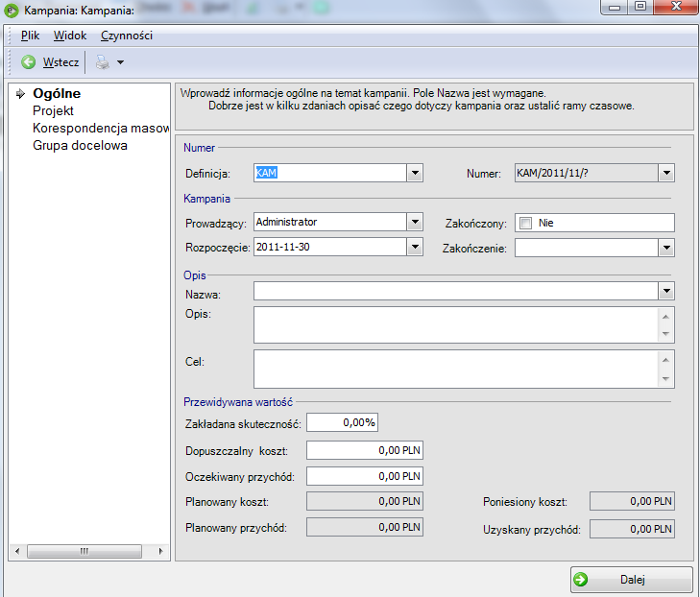The height and width of the screenshot is (597, 700).
Task: Click the app icon in title bar
Action: pos(12,10)
